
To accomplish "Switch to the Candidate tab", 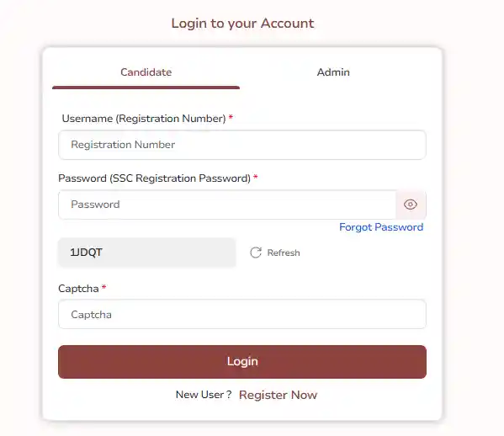I will click(x=146, y=72).
